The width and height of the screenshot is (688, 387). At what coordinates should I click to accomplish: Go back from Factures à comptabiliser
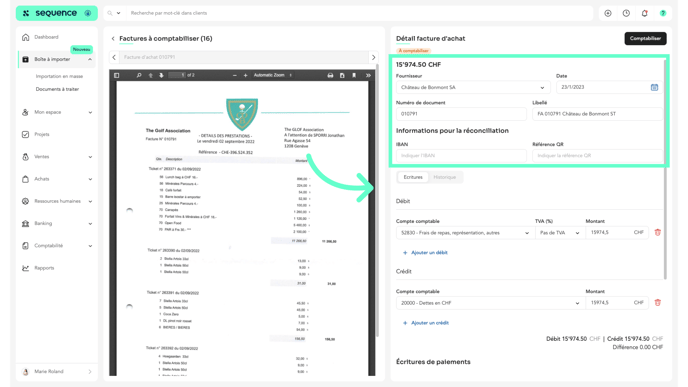click(113, 39)
